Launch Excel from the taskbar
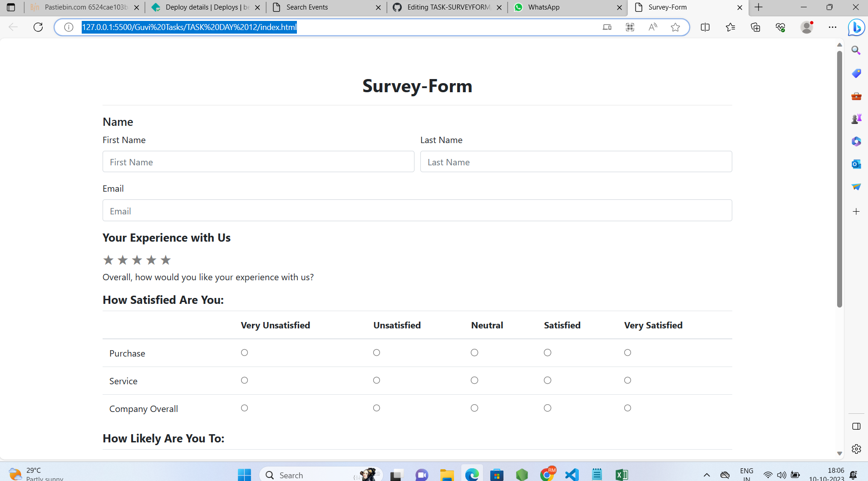This screenshot has height=481, width=868. click(621, 474)
